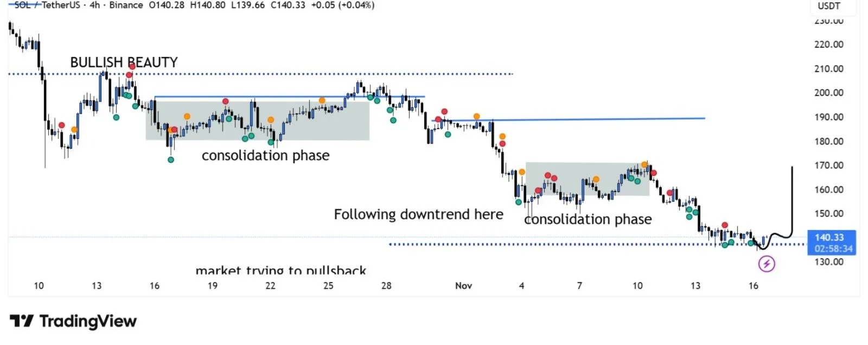This screenshot has width=868, height=345.
Task: Click the 28 date on time axis
Action: point(386,286)
